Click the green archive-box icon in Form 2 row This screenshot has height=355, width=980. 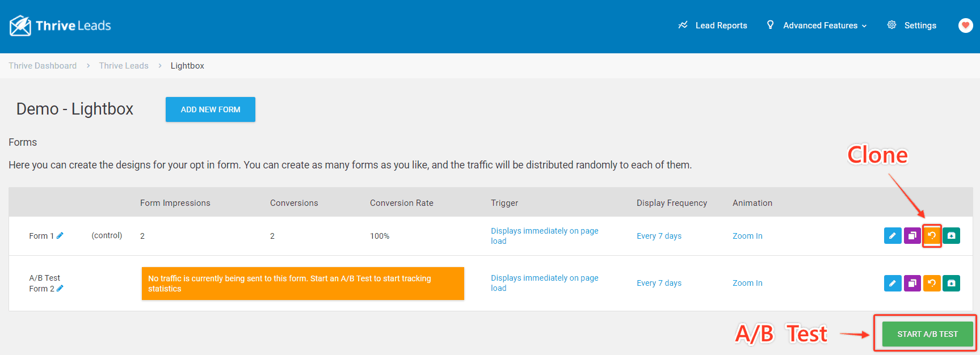click(952, 283)
